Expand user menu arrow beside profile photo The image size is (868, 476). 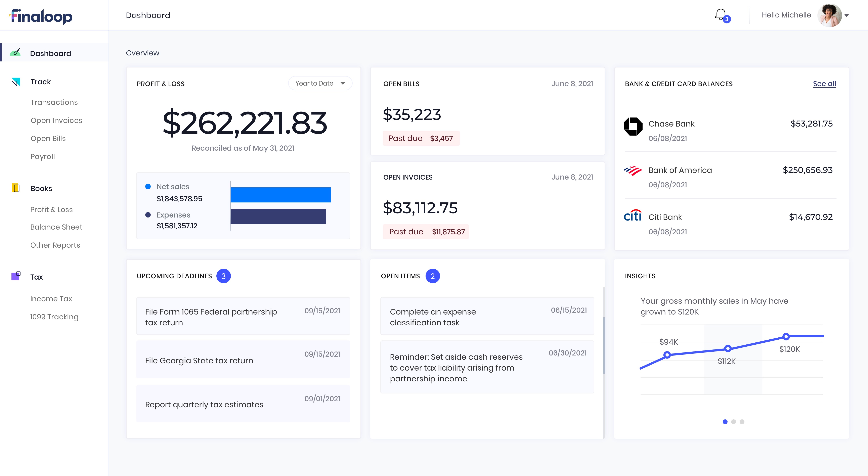(847, 15)
